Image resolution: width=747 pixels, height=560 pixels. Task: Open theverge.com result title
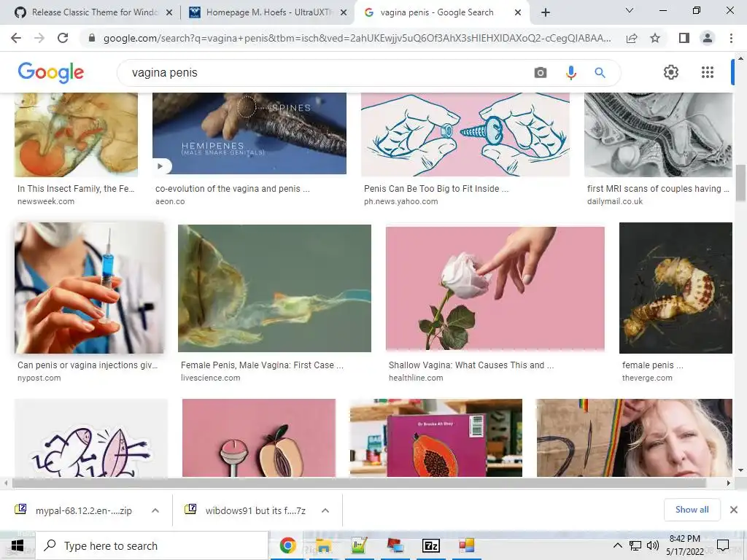[x=652, y=365]
